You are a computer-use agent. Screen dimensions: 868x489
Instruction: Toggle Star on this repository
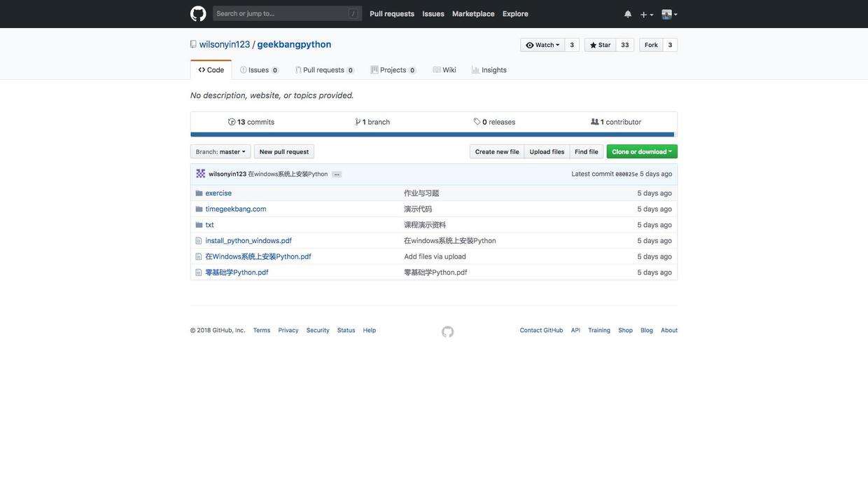(x=600, y=45)
